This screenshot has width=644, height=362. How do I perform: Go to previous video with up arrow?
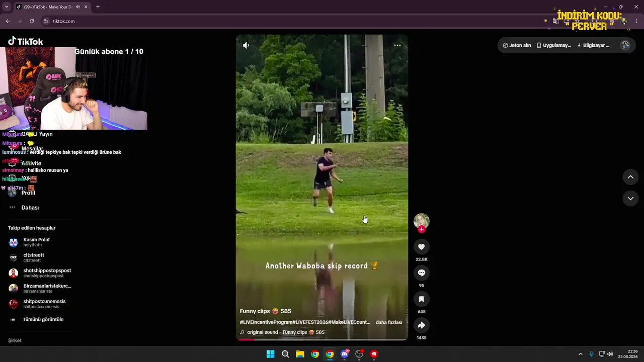pos(630,177)
